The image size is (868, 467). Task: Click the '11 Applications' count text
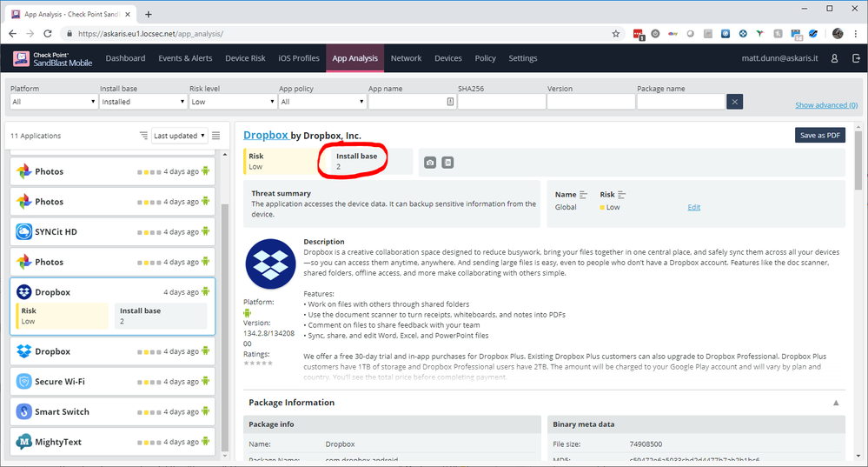click(36, 136)
